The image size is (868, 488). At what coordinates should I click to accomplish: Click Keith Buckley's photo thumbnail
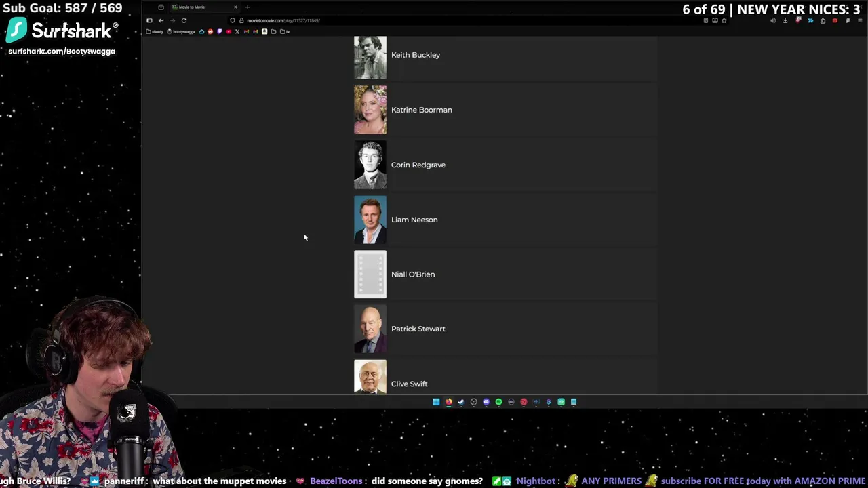pos(370,57)
